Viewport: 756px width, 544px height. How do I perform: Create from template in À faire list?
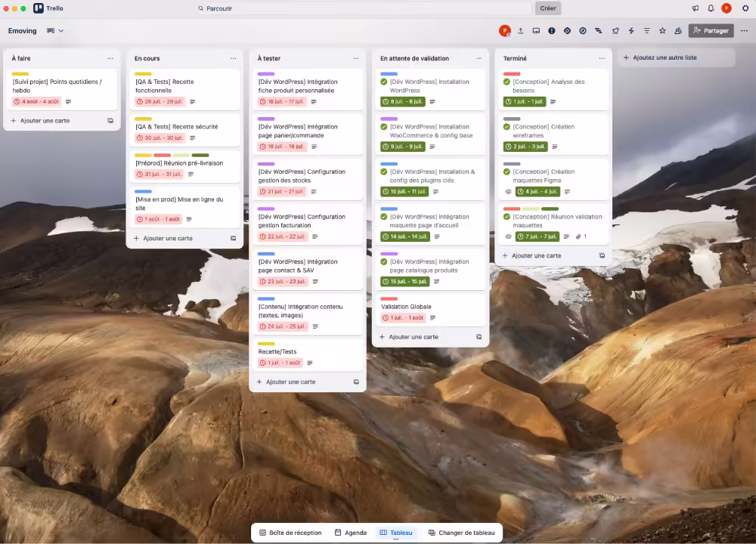click(x=110, y=121)
